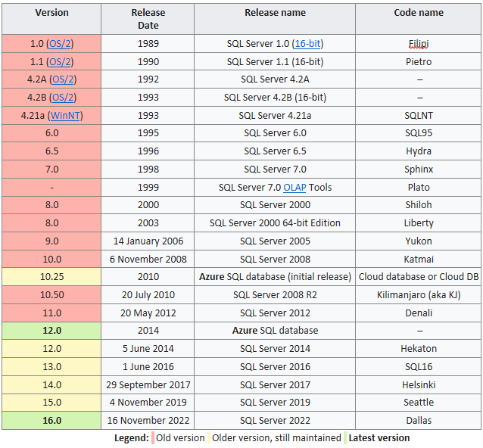
Task: Open the WinNT link next to 4.21a
Action: (x=65, y=116)
